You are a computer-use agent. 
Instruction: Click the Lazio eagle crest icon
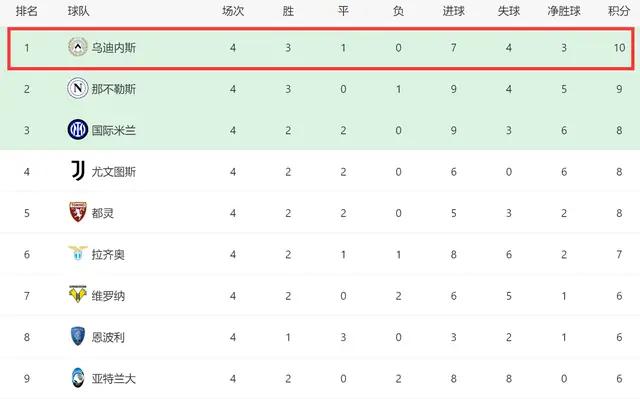click(78, 253)
